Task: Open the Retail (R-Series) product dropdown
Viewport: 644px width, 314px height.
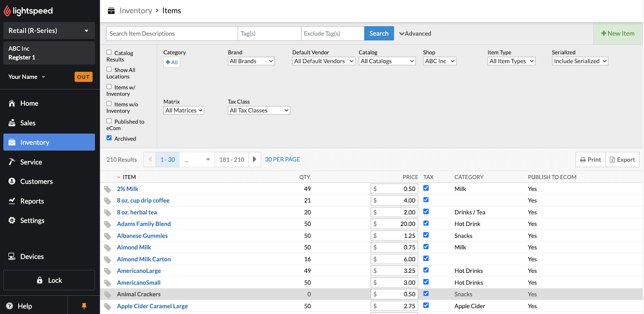Action: (x=49, y=30)
